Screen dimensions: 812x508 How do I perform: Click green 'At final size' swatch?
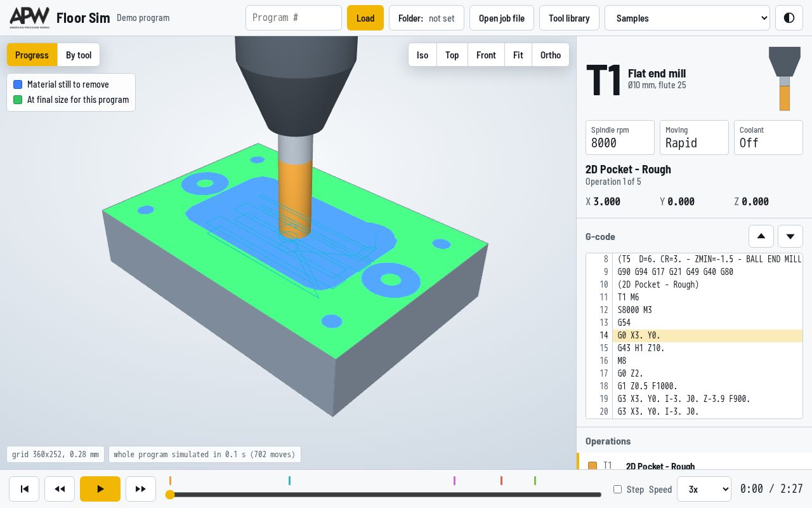[x=18, y=100]
